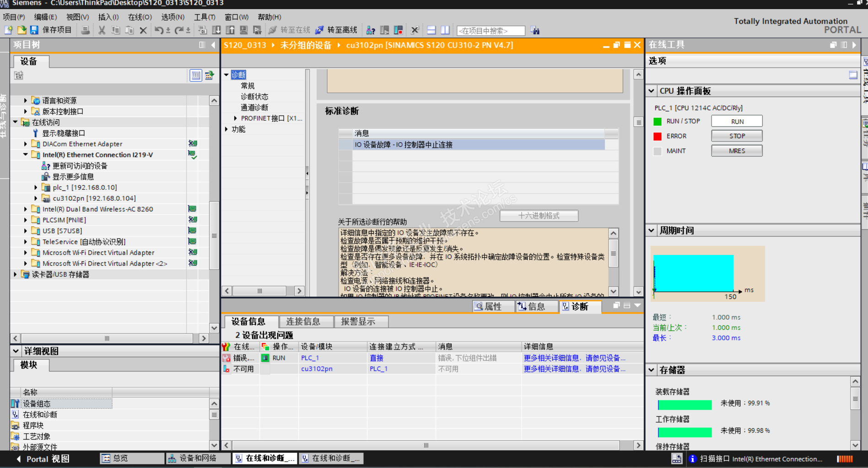Click the cu3102pn device link in table
This screenshot has height=468, width=868.
pyautogui.click(x=317, y=369)
